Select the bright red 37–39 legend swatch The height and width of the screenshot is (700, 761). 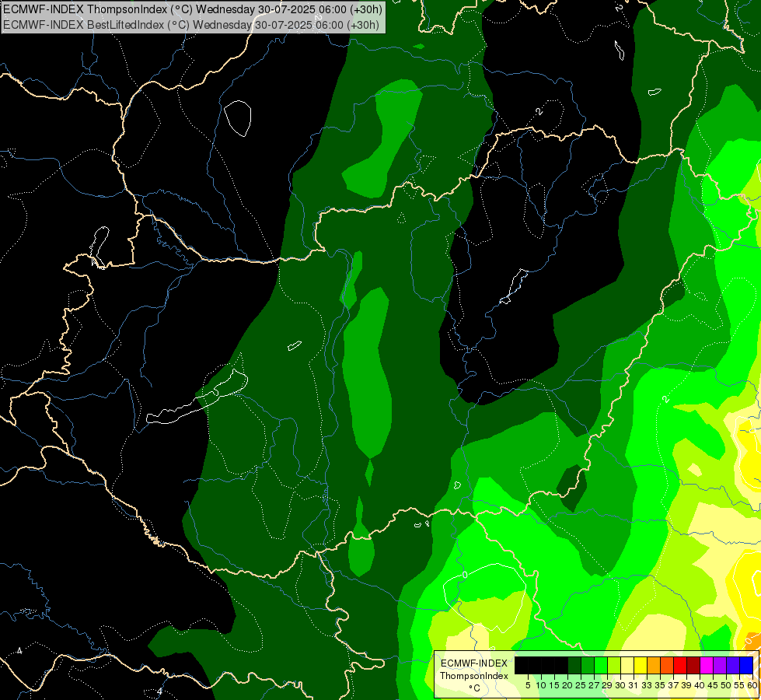click(680, 665)
